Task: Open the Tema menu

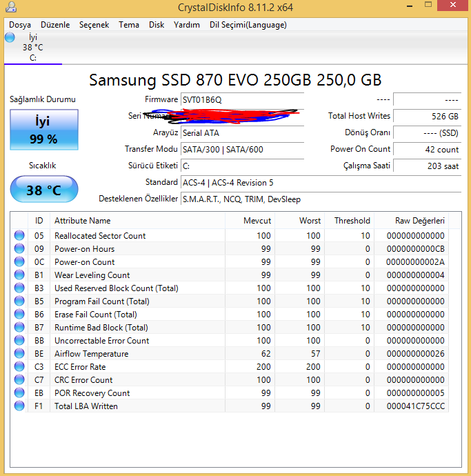Action: pyautogui.click(x=129, y=25)
